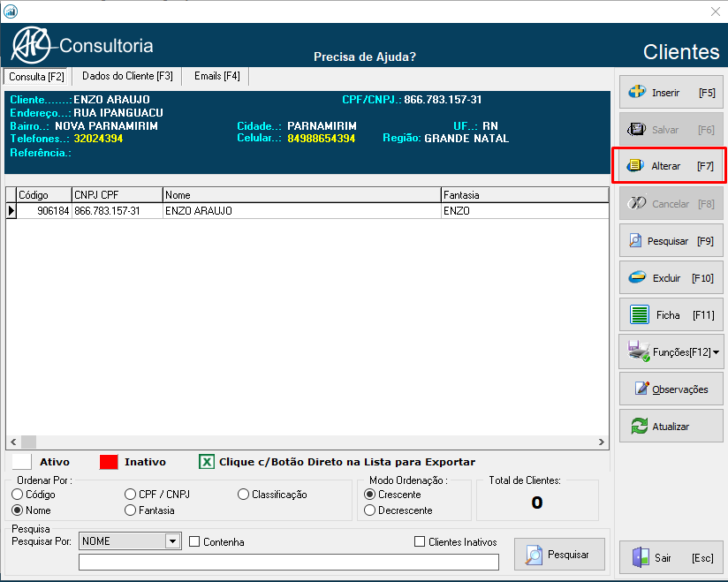Select CPF / CNPJ sort radio

coord(130,495)
